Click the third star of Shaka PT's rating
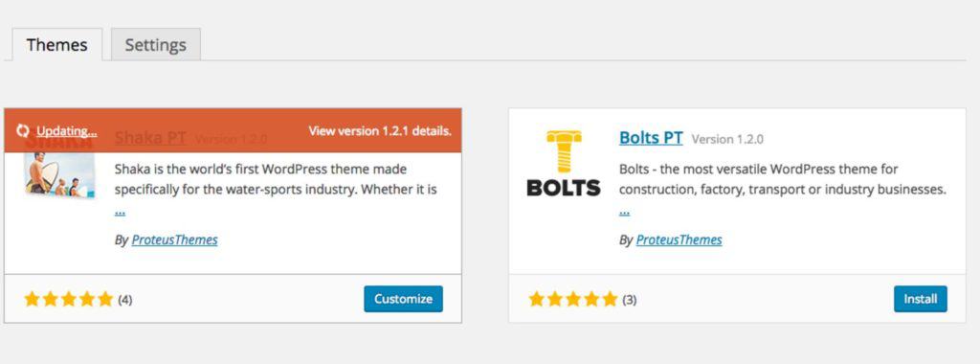Screen dimensions: 980x364 pyautogui.click(x=69, y=299)
